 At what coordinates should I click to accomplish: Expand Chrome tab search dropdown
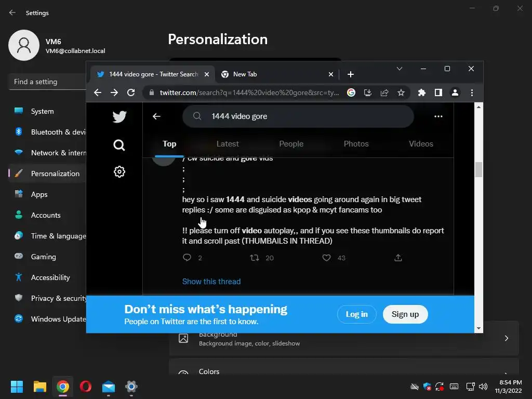point(400,69)
